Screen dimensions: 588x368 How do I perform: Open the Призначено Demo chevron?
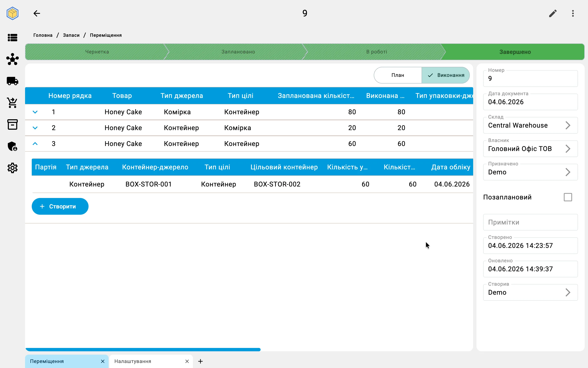click(x=568, y=172)
